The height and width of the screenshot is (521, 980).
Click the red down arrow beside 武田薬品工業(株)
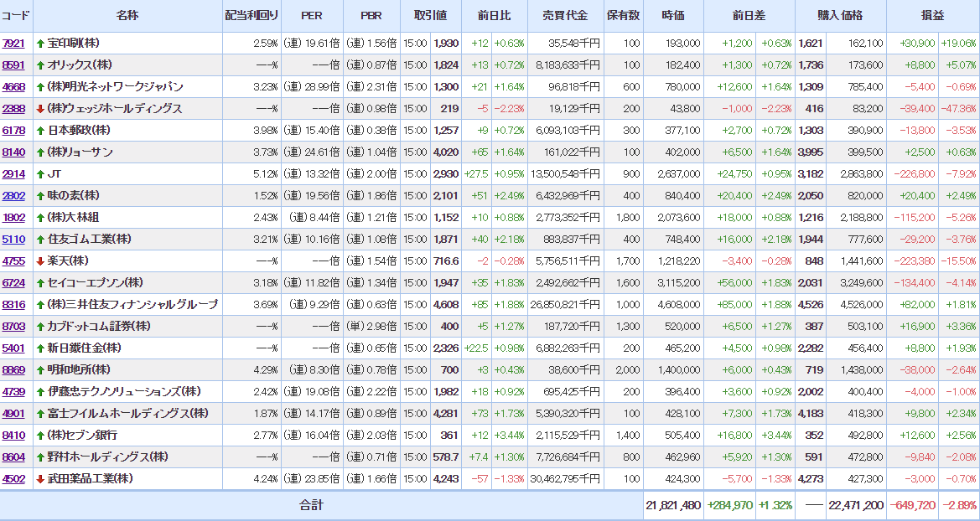[40, 478]
